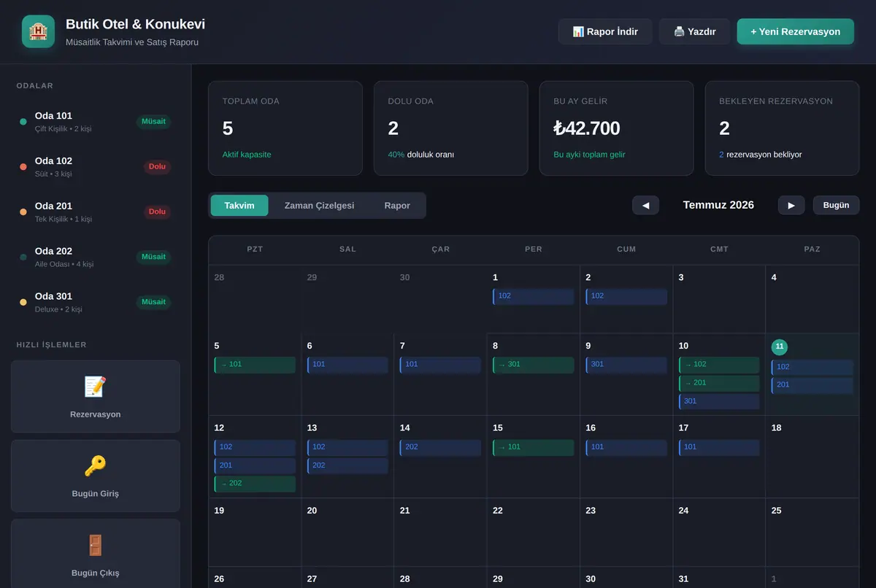
Task: Click the 40% doluluk oranı text
Action: tap(421, 155)
